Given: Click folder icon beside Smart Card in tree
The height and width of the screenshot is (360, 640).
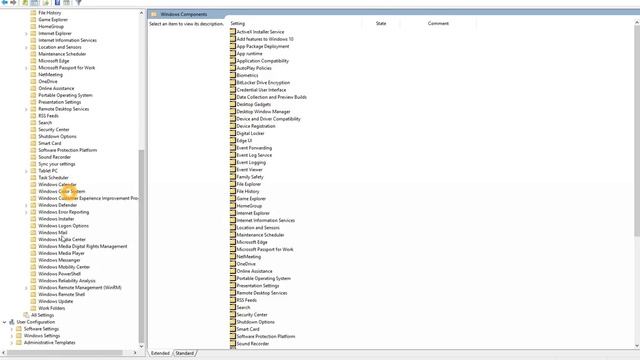Looking at the screenshot, I should (x=33, y=143).
